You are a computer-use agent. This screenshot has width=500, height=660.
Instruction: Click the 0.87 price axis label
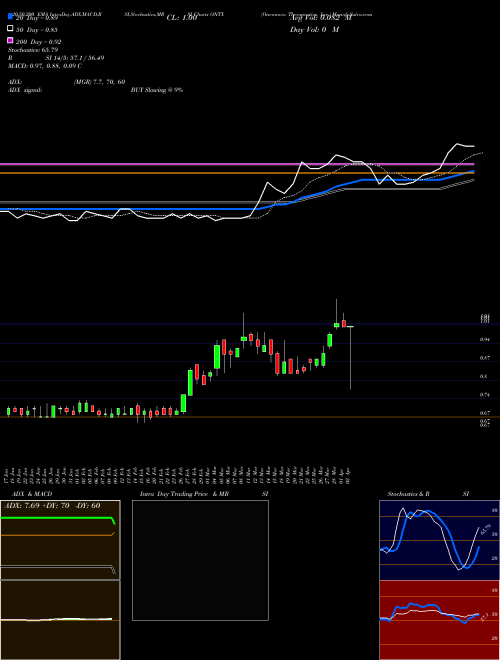[x=484, y=358]
